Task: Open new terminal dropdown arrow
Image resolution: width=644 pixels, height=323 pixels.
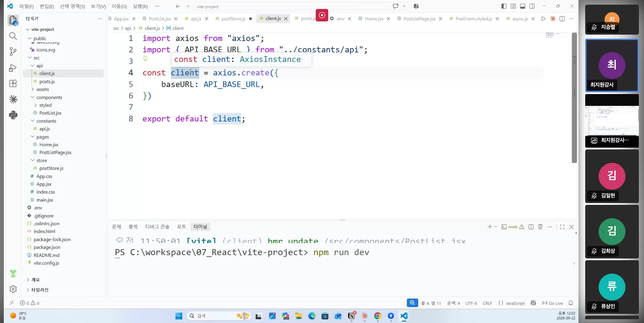Action: pos(496,227)
